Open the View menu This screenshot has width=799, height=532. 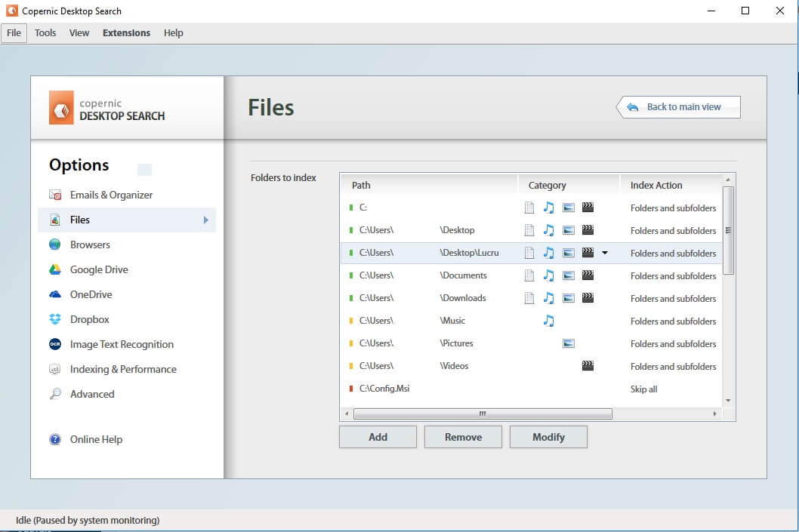point(79,33)
